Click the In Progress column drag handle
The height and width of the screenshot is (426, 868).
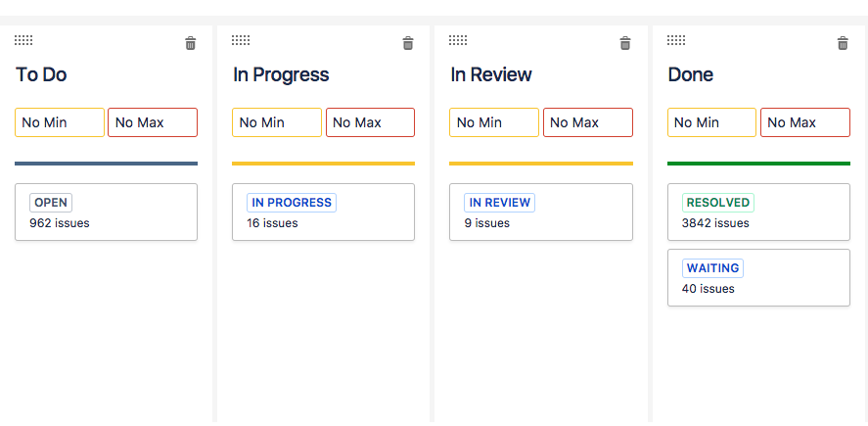pyautogui.click(x=241, y=40)
